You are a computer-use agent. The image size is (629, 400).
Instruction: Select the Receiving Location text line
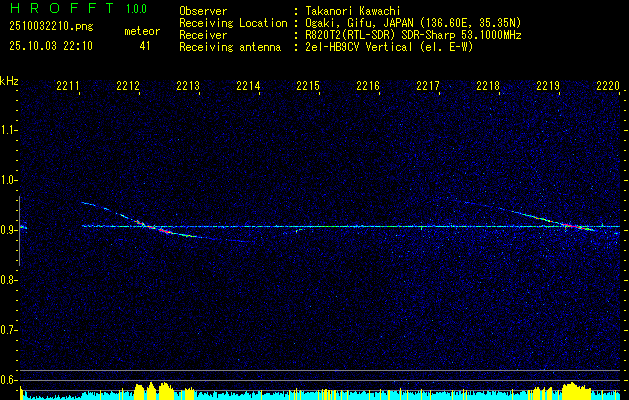(350, 23)
